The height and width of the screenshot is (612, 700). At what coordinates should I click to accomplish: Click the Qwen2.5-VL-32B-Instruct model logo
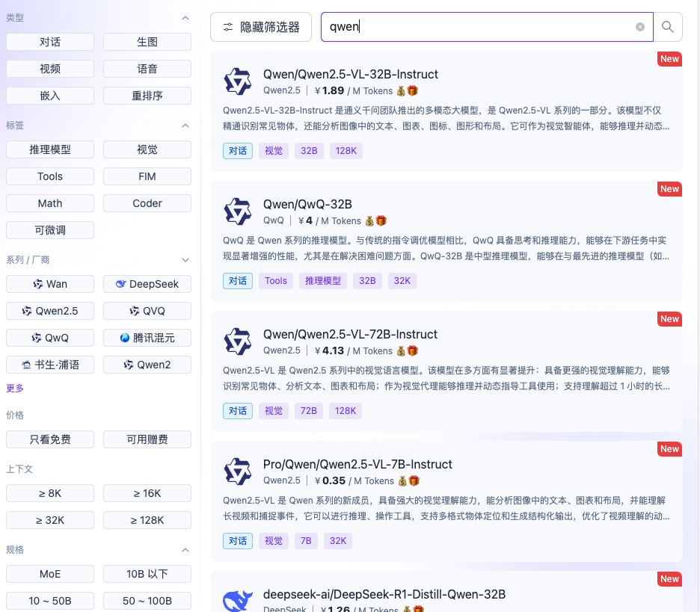point(238,81)
